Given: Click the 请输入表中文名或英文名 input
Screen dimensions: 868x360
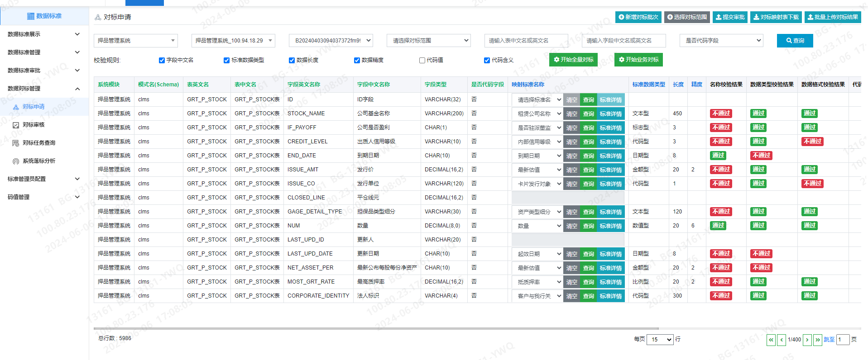Looking at the screenshot, I should pos(526,41).
